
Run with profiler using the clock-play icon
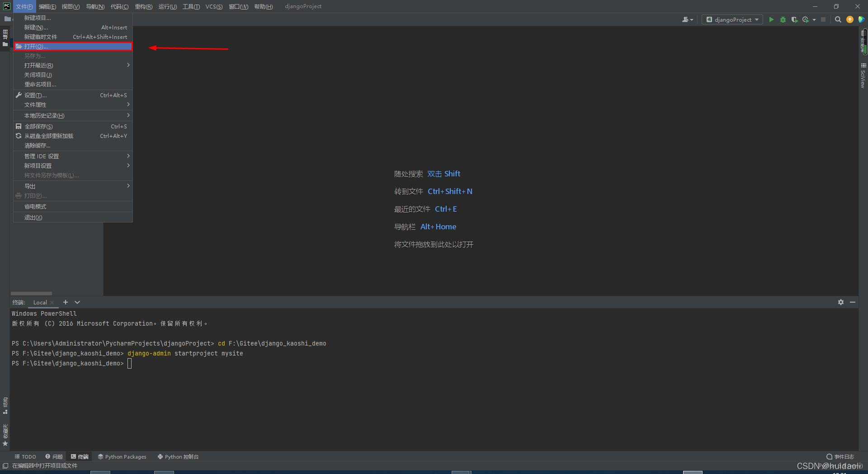(x=805, y=19)
